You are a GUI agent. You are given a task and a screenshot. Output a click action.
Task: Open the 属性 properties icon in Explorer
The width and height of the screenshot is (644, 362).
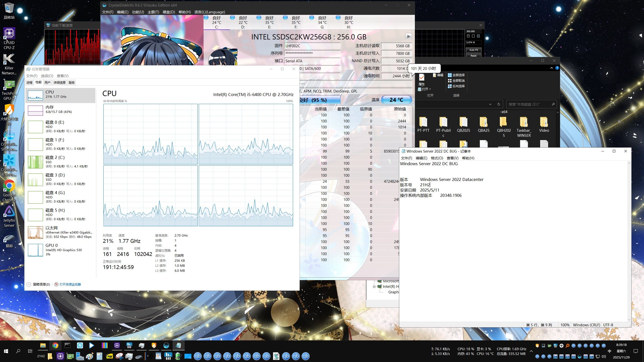click(422, 77)
